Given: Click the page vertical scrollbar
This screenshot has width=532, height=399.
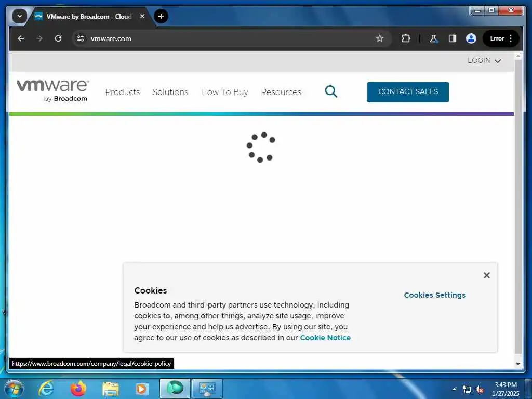Looking at the screenshot, I should pos(518,207).
